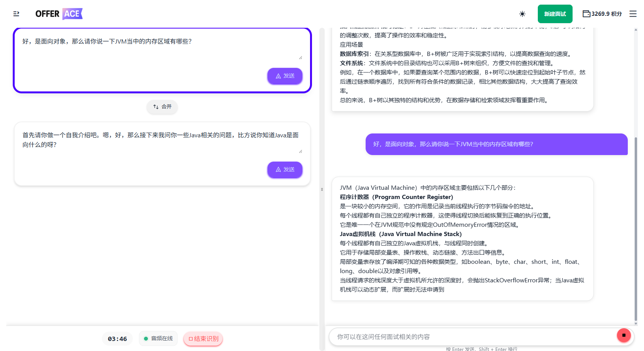
Task: Click the square stop icon inside 结束识别
Action: coord(190,339)
